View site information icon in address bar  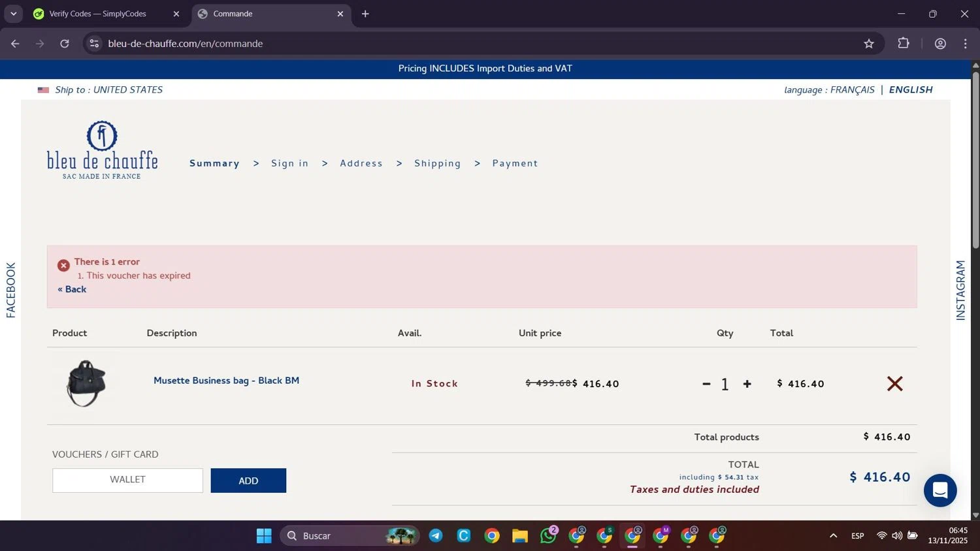[x=94, y=44]
